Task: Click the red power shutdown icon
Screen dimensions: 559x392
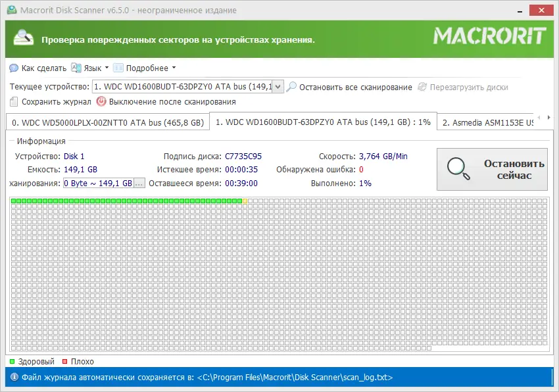Action: tap(101, 101)
